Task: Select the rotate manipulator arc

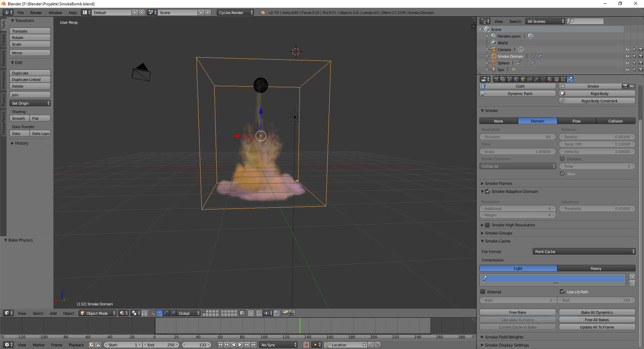Action: coord(166,313)
